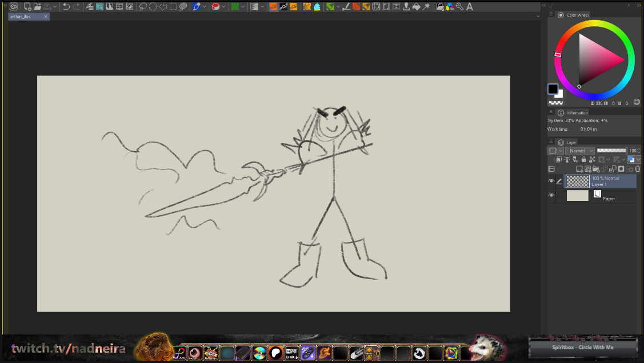
Task: Click the white sub color swatch
Action: [x=559, y=94]
